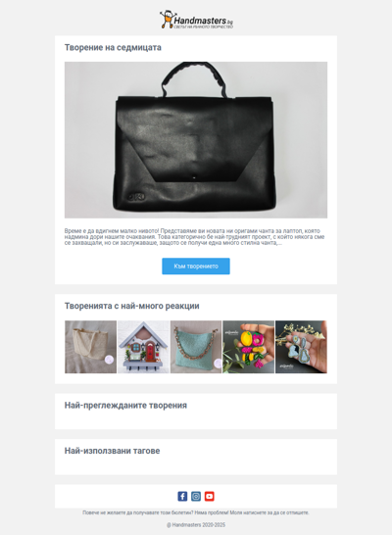This screenshot has width=392, height=535.
Task: Click the 'Творенията с най-много реакции' heading
Action: tap(132, 306)
